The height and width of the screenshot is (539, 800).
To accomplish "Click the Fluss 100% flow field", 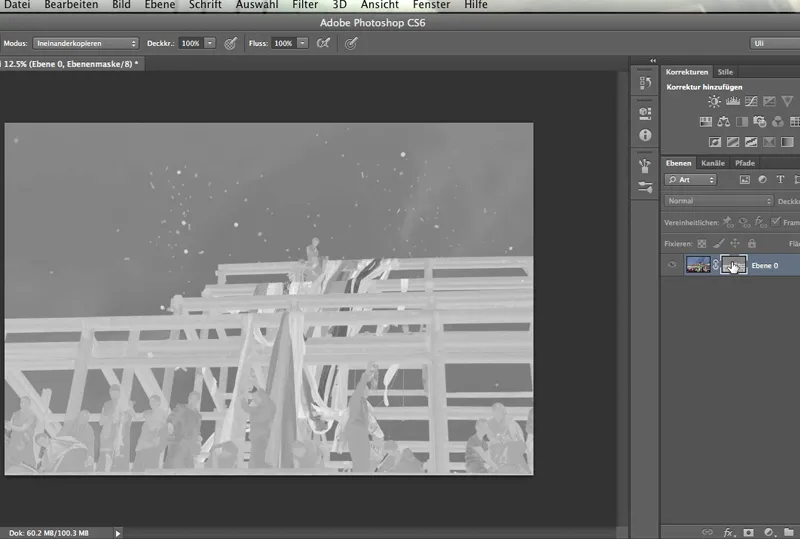I will (284, 43).
